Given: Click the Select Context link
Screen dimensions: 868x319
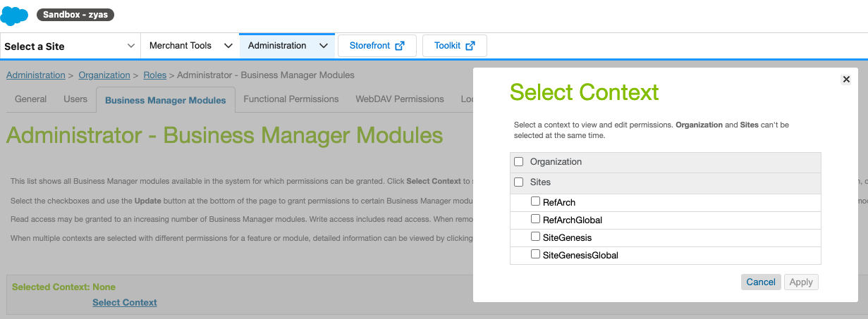Looking at the screenshot, I should click(x=125, y=303).
